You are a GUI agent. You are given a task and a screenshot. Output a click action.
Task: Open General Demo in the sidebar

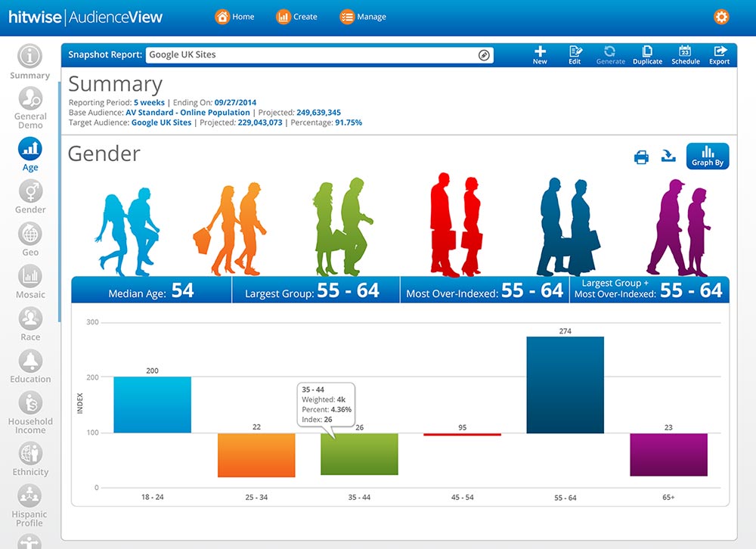click(x=30, y=107)
